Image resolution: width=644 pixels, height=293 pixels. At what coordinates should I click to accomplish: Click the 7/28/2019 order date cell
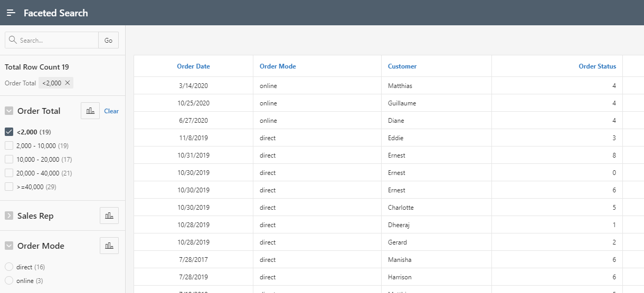coord(193,277)
